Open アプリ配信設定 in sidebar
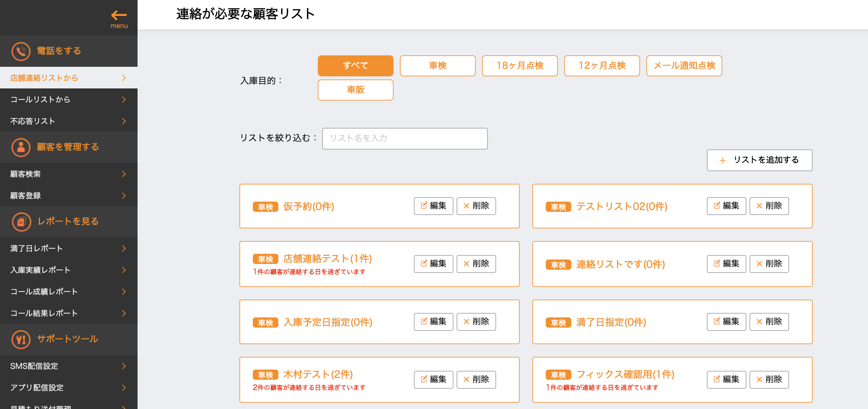 (69, 387)
